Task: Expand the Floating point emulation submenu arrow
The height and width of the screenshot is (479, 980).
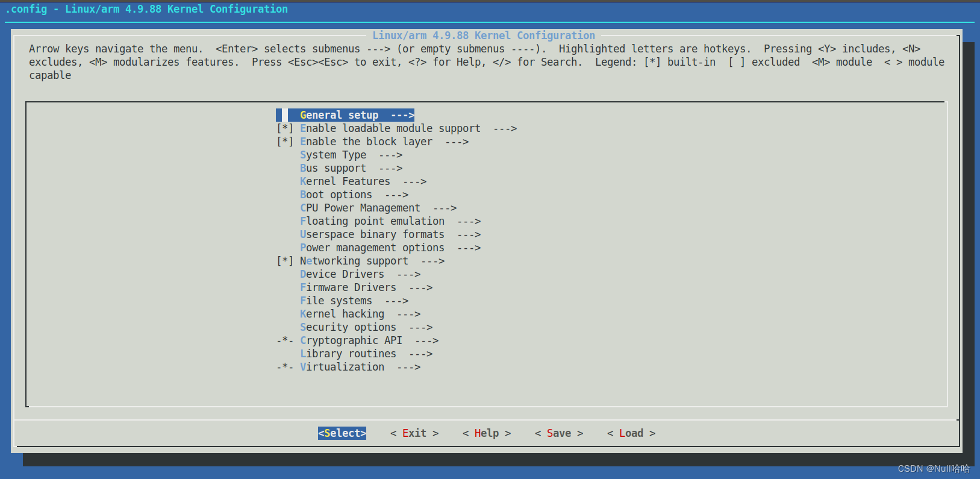Action: (469, 221)
